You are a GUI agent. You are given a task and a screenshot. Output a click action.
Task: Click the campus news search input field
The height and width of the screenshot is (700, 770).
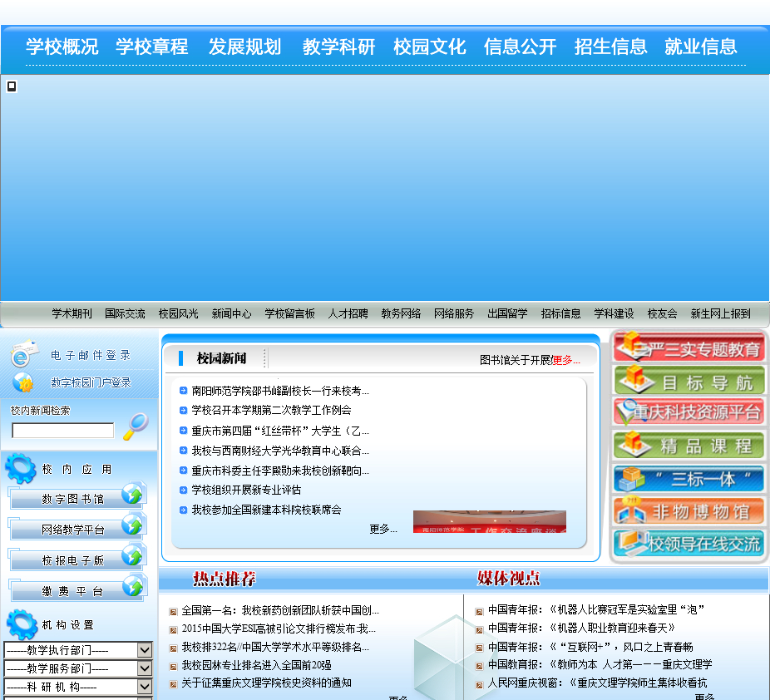point(63,431)
